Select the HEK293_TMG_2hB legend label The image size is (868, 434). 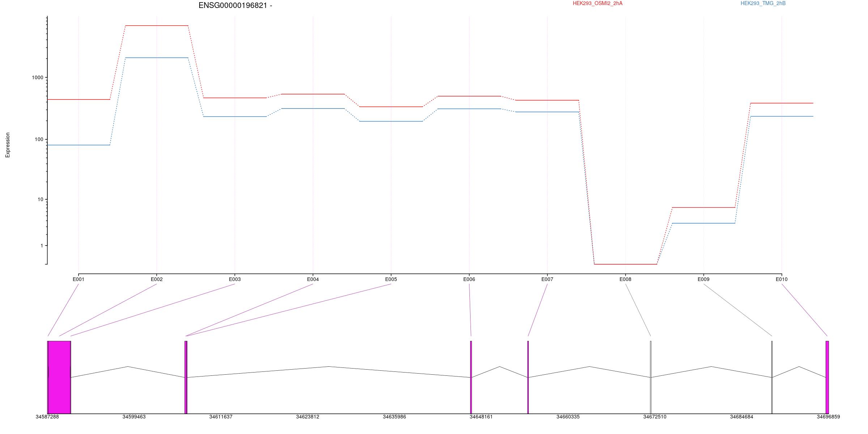click(763, 3)
